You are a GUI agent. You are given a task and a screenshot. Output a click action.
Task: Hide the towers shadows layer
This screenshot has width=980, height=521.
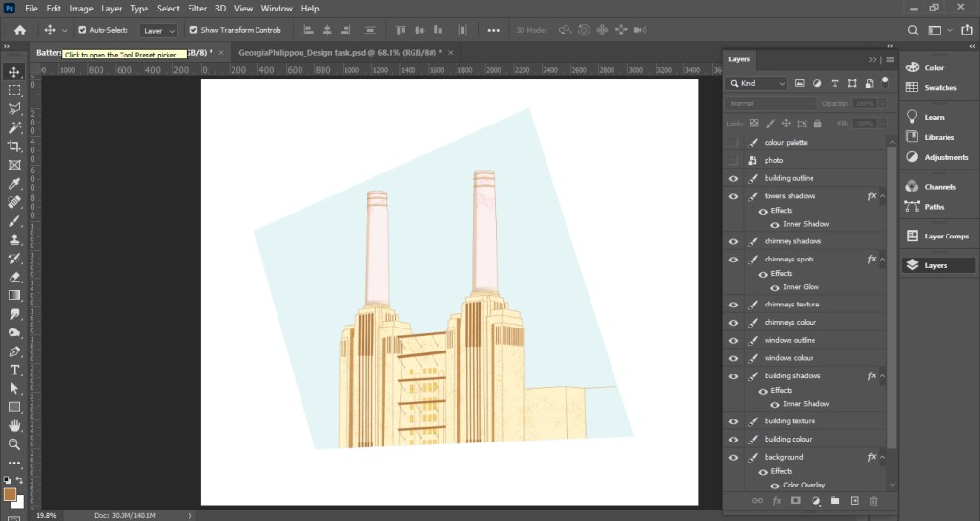point(733,196)
